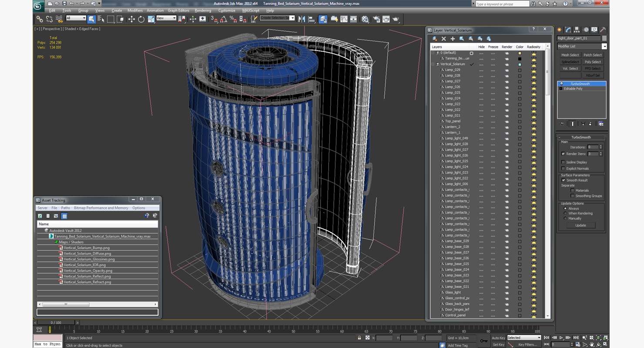Toggle the Render Iters checkbox
644x348 pixels.
click(x=563, y=154)
